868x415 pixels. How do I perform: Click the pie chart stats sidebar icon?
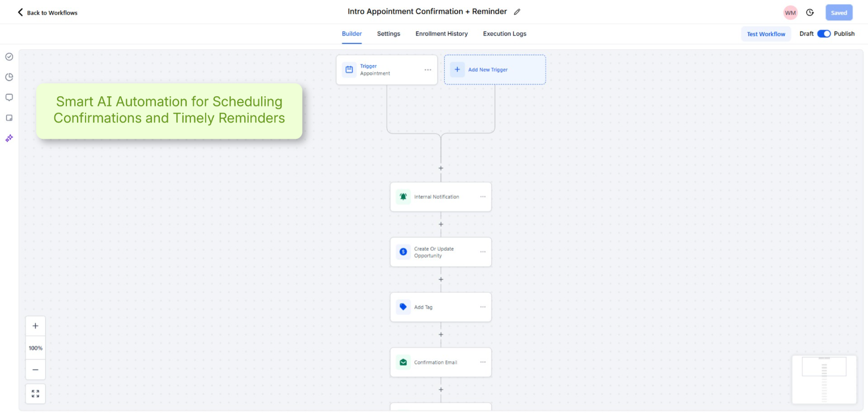pos(9,77)
